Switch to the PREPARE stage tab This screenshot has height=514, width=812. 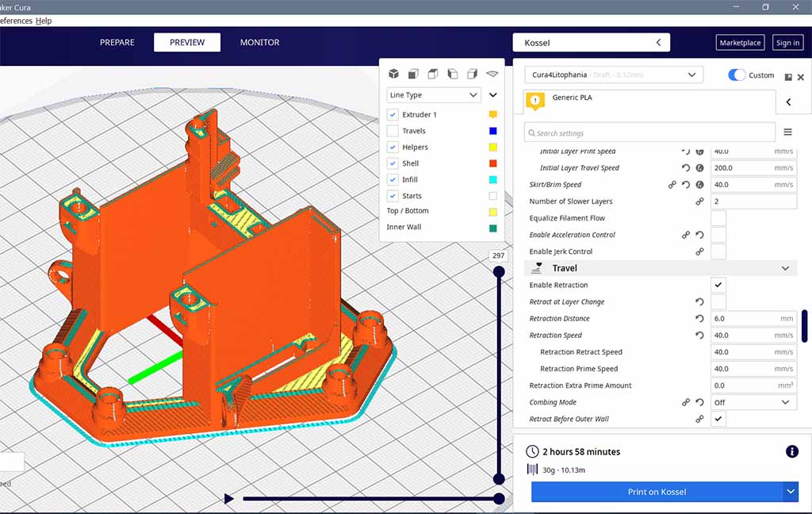point(117,43)
